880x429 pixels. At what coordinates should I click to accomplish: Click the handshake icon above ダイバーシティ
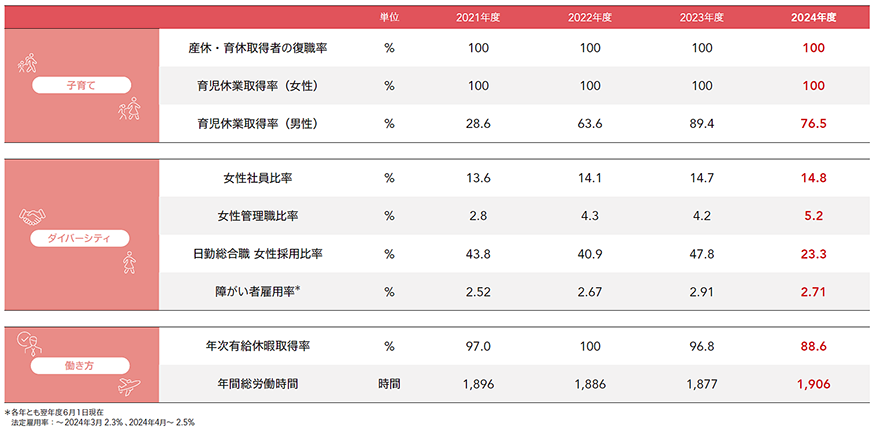(33, 216)
